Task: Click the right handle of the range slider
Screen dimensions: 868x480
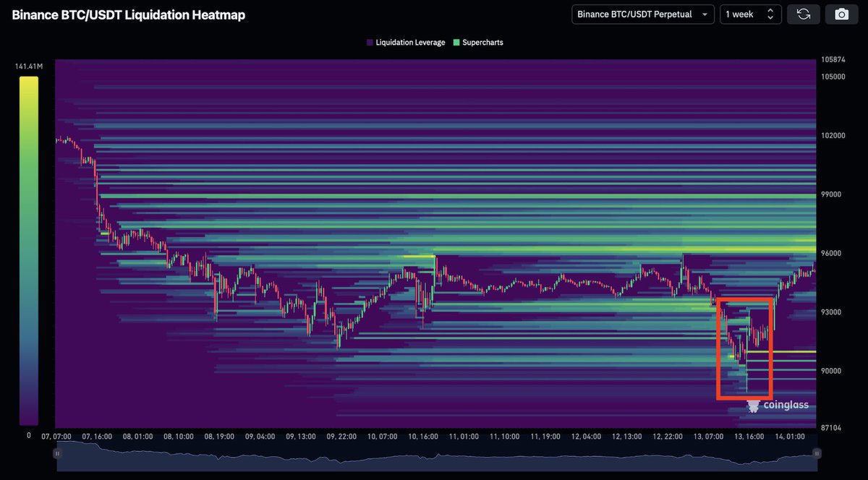Action: coord(817,453)
